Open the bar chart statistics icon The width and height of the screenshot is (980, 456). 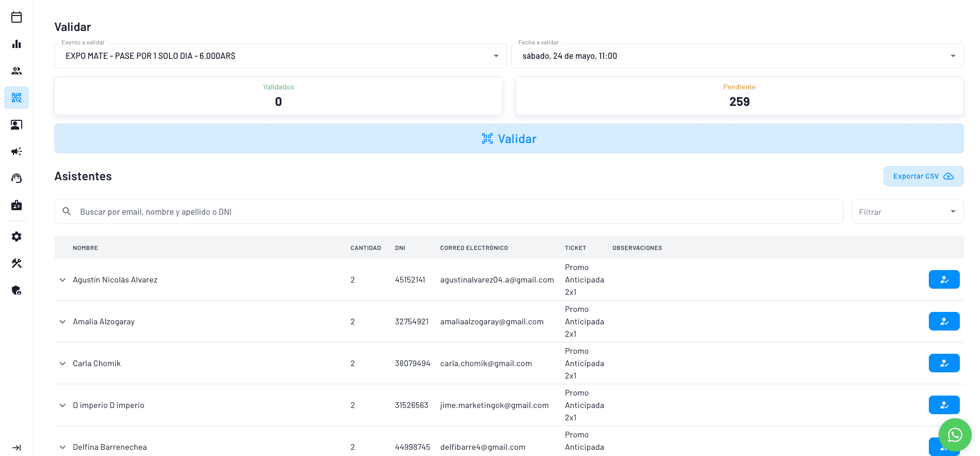(x=17, y=44)
